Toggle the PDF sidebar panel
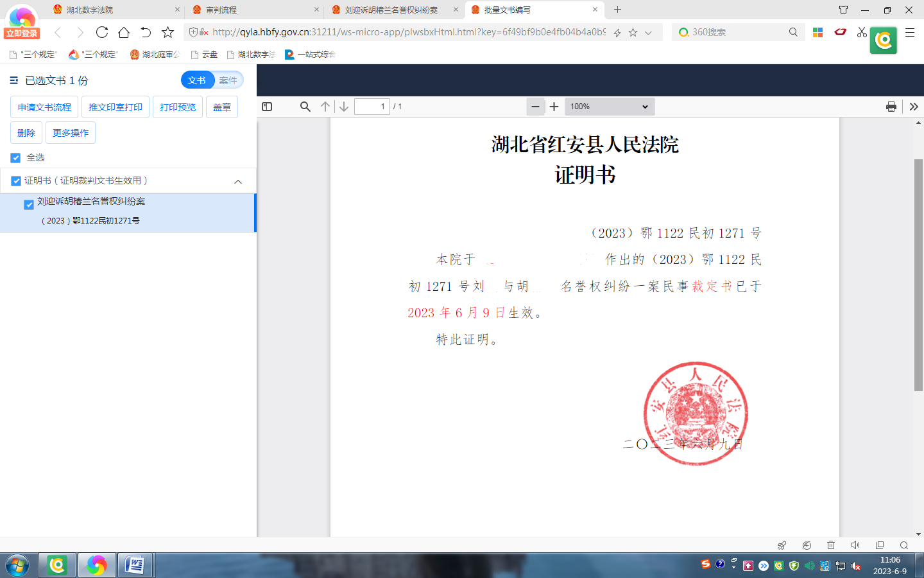This screenshot has width=924, height=578. (x=267, y=107)
